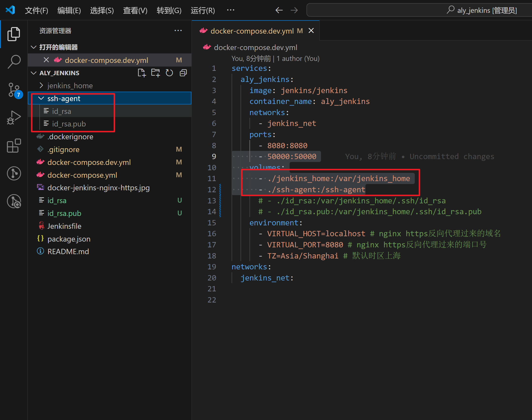Click the aly_jenkins command center search box
This screenshot has width=532, height=420.
(x=419, y=10)
